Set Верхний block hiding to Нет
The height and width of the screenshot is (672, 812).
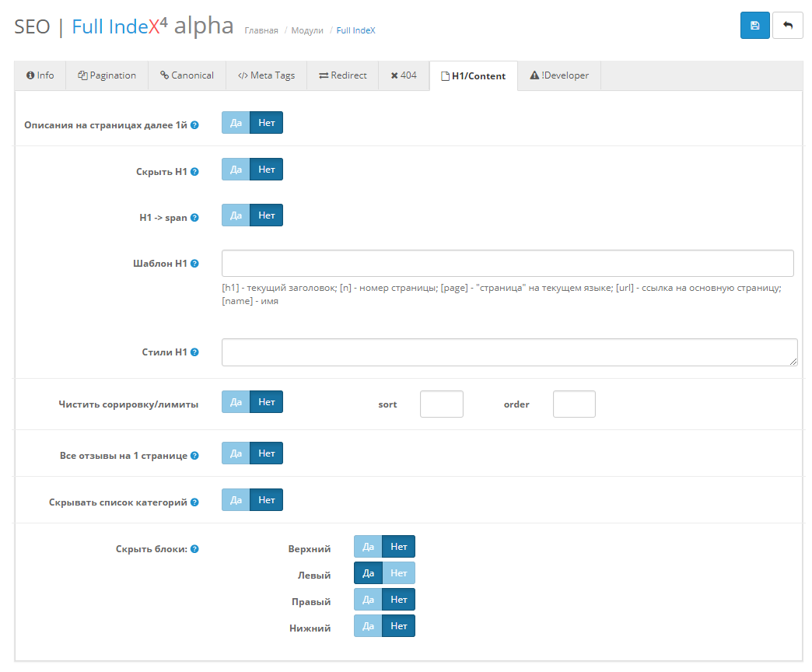tap(399, 547)
